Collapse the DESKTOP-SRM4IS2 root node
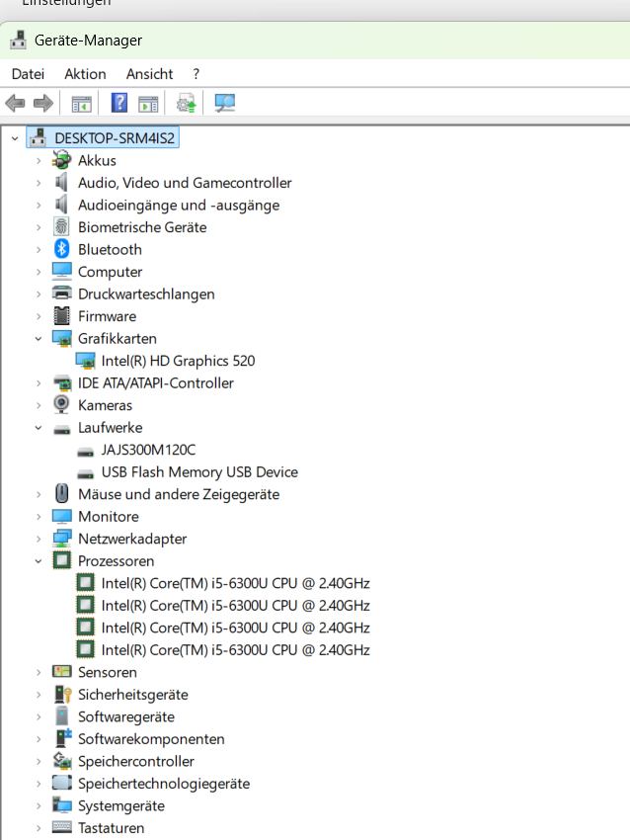 point(15,138)
